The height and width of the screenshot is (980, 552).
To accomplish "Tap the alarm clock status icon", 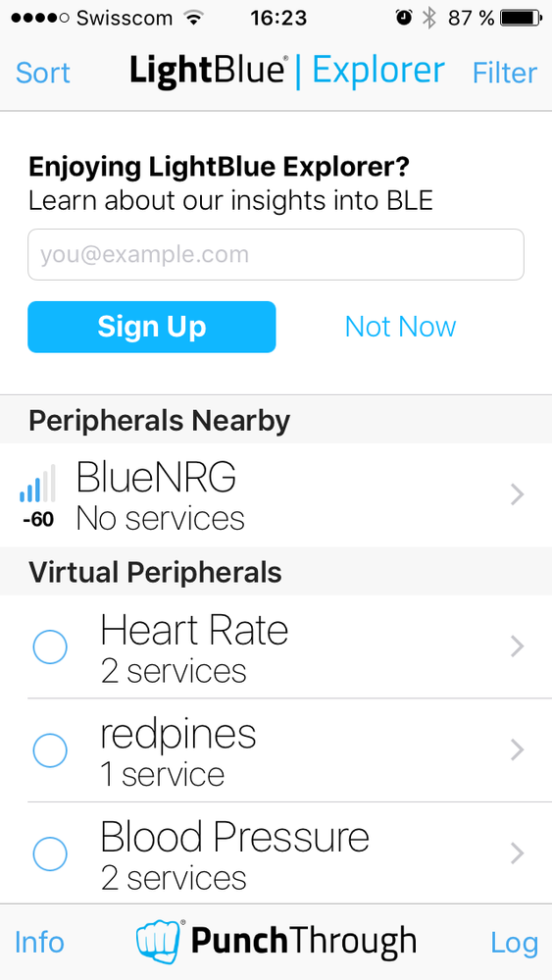I will pyautogui.click(x=404, y=18).
